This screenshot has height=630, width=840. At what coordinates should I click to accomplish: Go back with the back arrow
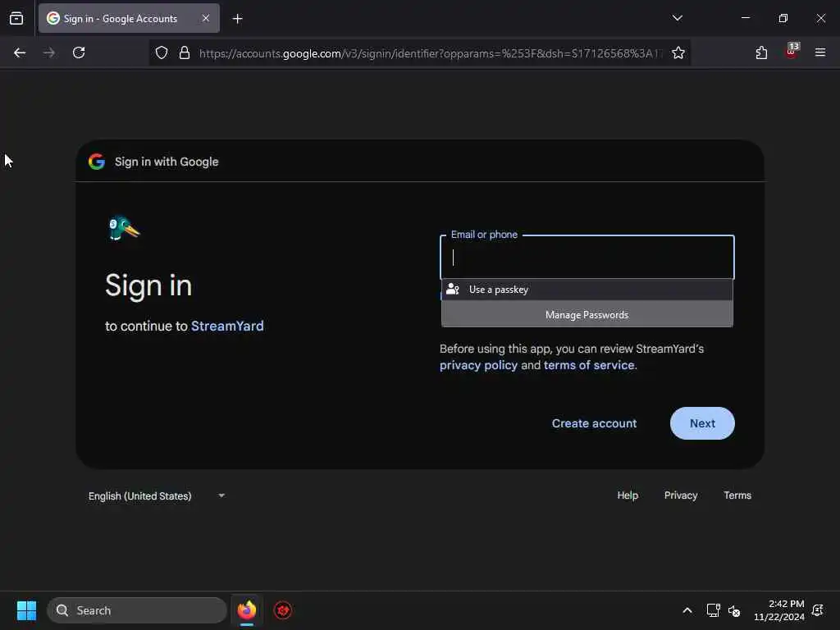point(20,52)
